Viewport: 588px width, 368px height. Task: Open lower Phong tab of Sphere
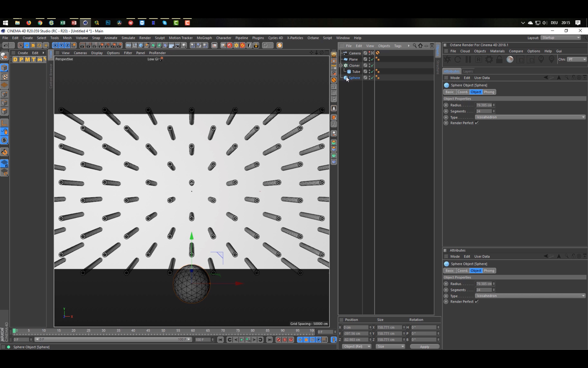pos(489,271)
